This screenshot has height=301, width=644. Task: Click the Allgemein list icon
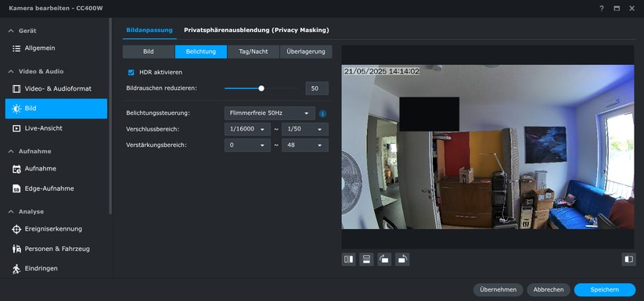coord(16,48)
